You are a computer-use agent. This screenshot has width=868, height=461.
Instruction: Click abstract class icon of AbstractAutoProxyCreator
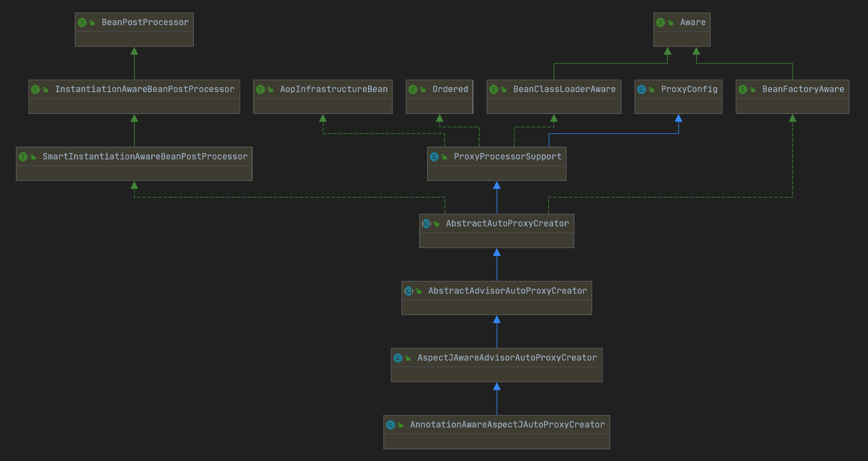click(426, 223)
